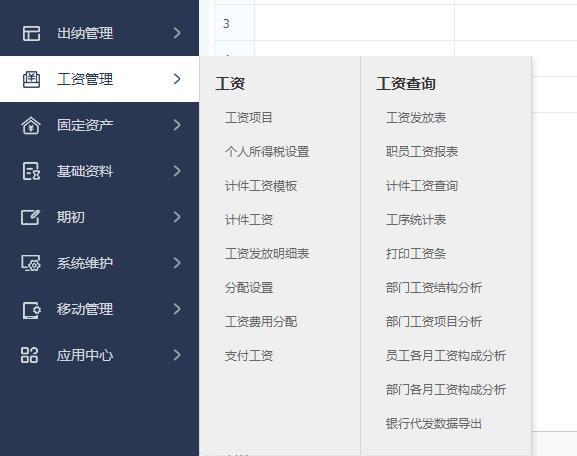Viewport: 577px width, 456px height.
Task: Expand the 基础资料 chevron arrow
Action: (177, 171)
